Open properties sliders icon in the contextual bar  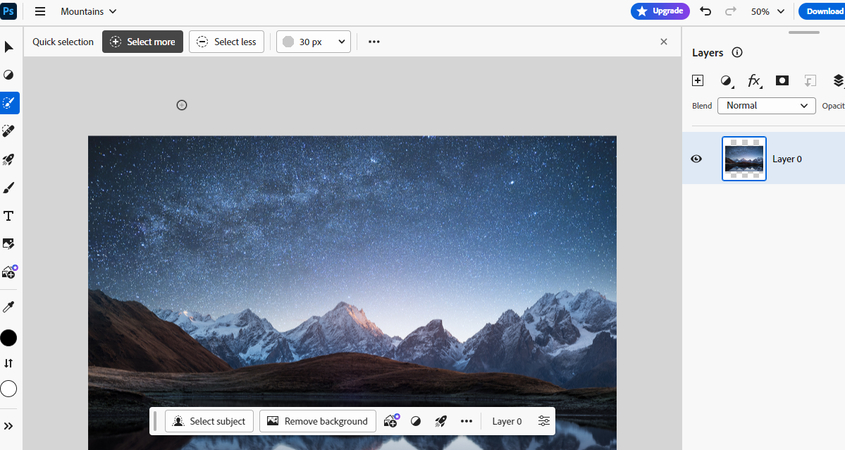coord(544,421)
